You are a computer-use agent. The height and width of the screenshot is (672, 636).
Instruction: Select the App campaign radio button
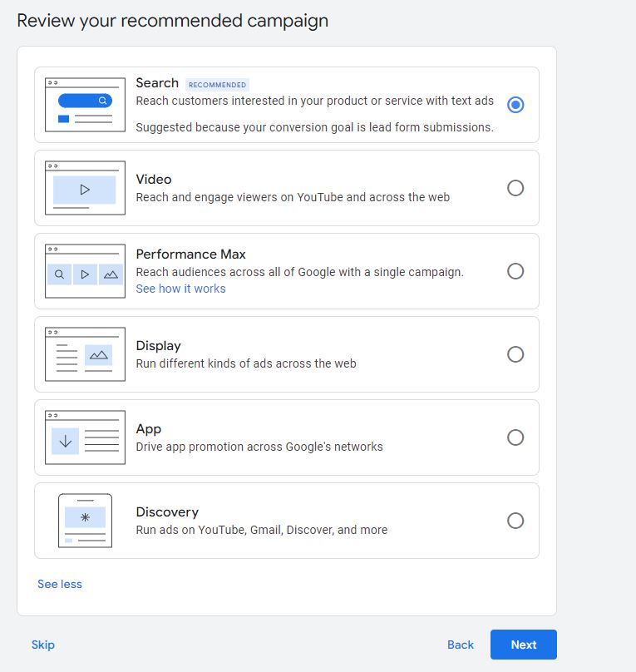[515, 437]
